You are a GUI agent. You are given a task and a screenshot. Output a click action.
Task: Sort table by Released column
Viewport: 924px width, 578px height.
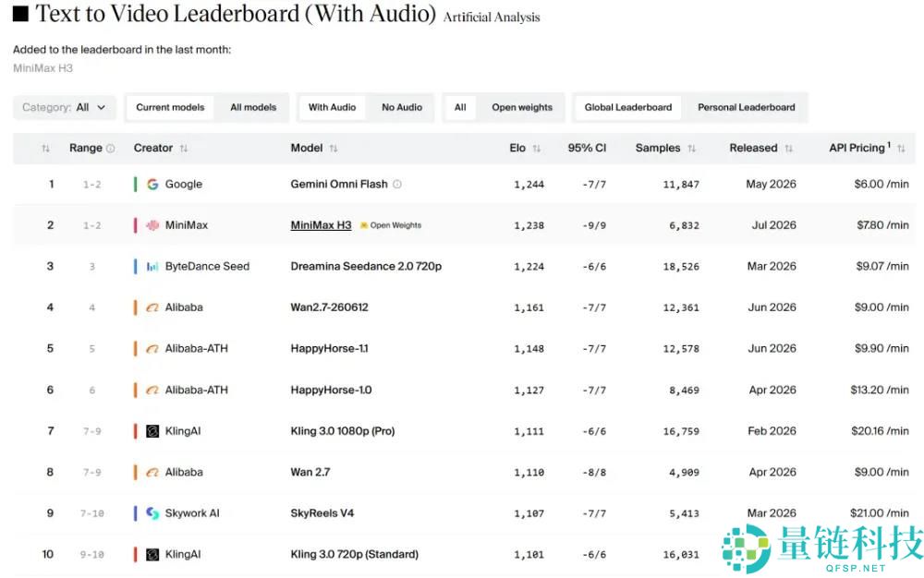788,149
